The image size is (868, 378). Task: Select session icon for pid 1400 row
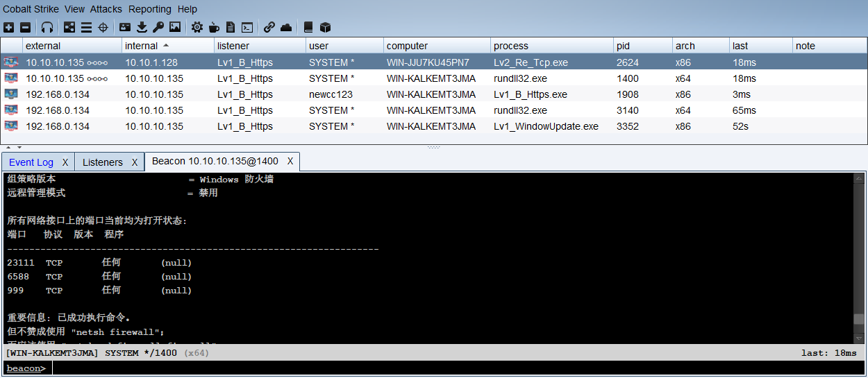tap(11, 78)
